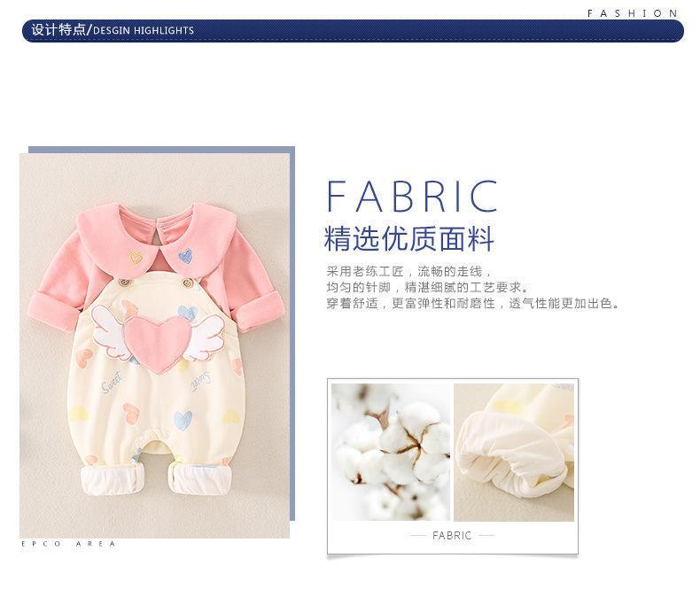700x589 pixels.
Task: Click the yellow heart embroidery on collar
Action: click(x=136, y=259)
